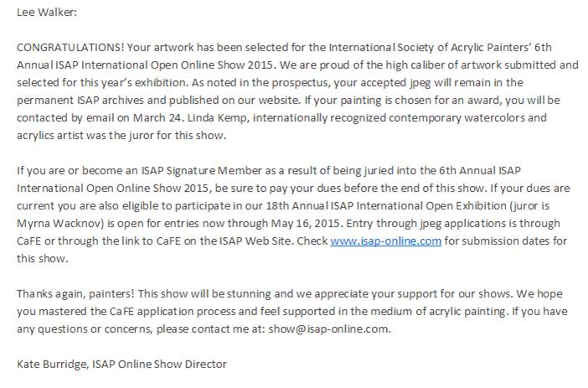Click the word 'CONGRATULATIONS!'
This screenshot has height=388, width=588.
coord(70,47)
